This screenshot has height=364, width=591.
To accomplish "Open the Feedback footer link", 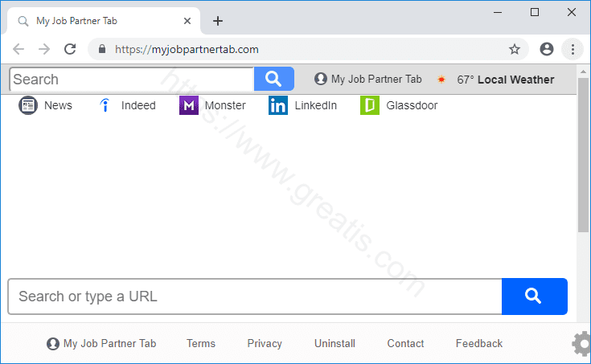I will 479,343.
